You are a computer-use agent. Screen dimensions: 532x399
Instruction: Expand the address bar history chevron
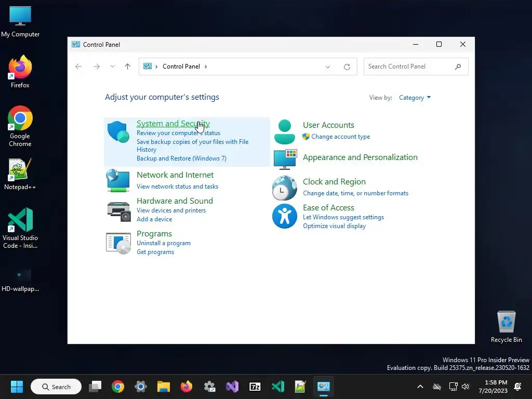coord(328,67)
